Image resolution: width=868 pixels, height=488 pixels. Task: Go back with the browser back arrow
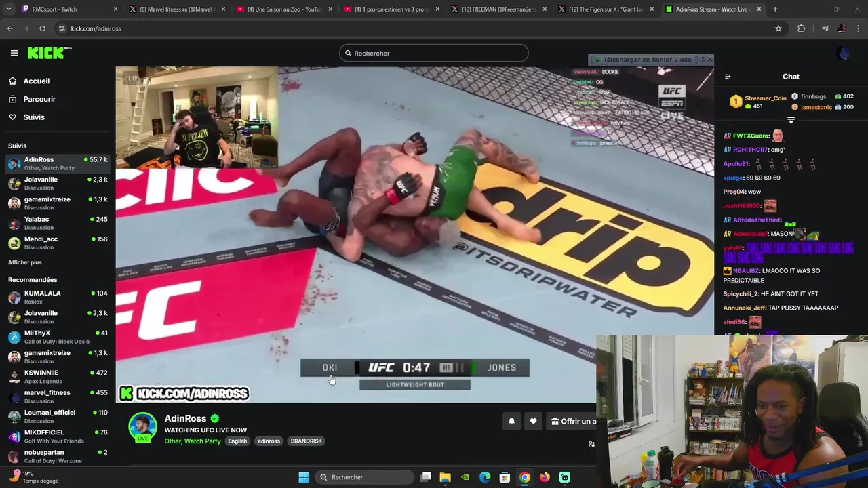coord(10,28)
